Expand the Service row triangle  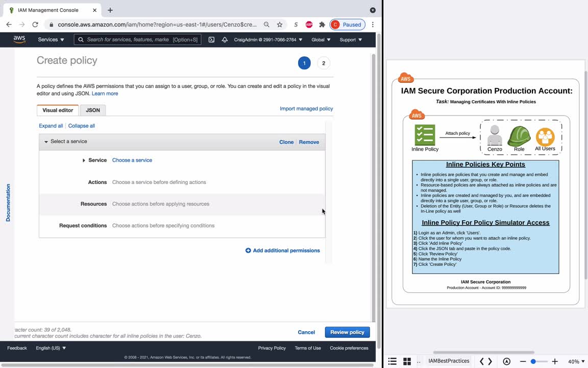point(84,160)
